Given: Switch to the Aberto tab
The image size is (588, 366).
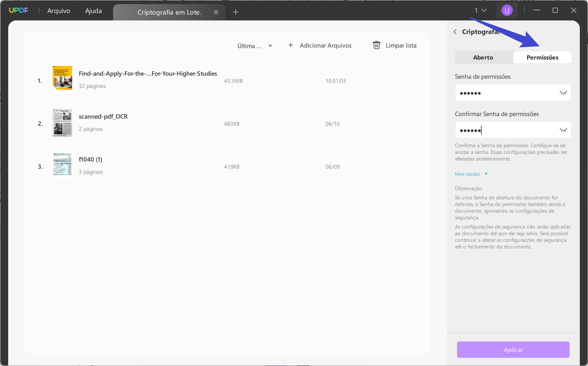Looking at the screenshot, I should (x=483, y=58).
